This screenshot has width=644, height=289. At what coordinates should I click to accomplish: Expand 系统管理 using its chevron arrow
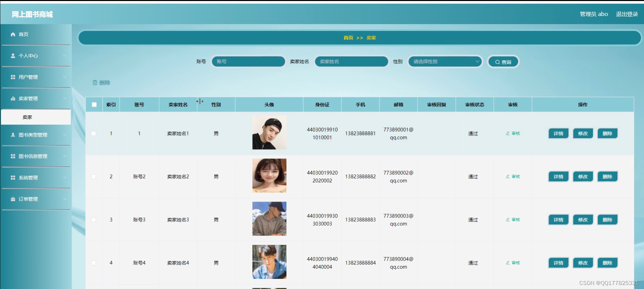(x=65, y=178)
